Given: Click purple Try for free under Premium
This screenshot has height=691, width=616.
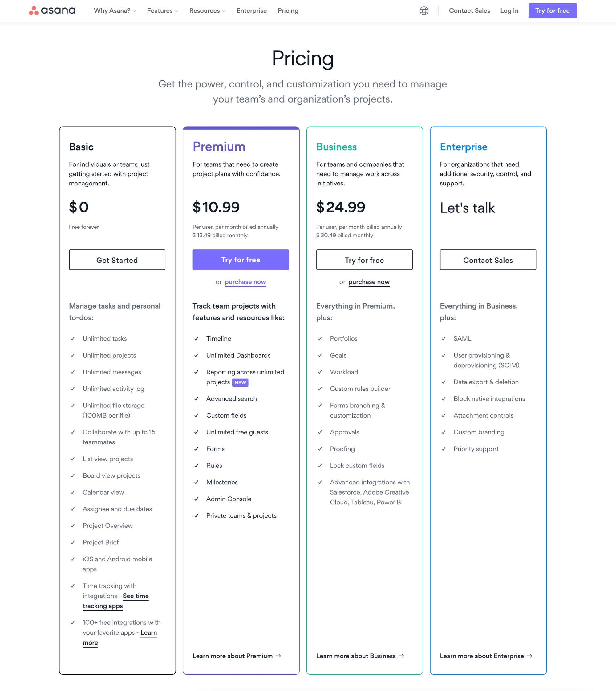Looking at the screenshot, I should click(x=241, y=260).
